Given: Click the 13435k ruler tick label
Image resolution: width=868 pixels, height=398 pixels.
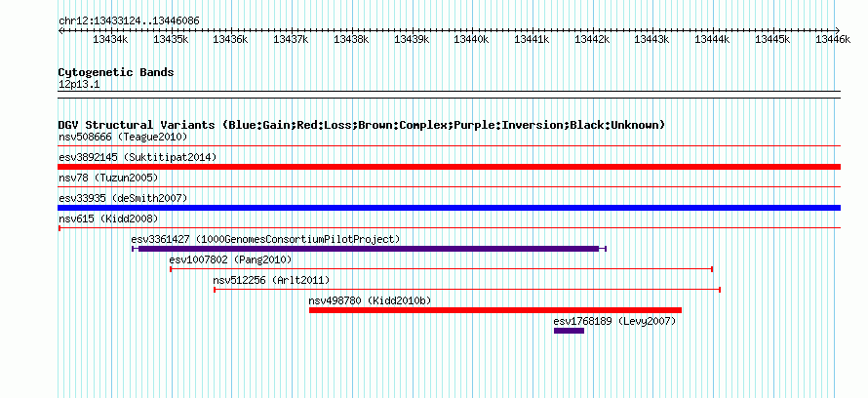Looking at the screenshot, I should coord(171,39).
